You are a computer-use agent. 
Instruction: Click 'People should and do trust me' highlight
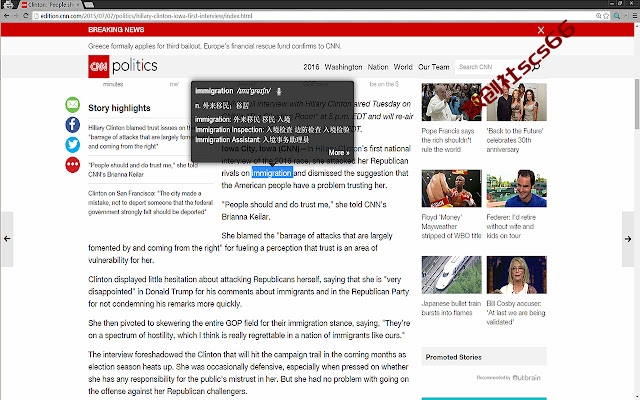click(143, 170)
